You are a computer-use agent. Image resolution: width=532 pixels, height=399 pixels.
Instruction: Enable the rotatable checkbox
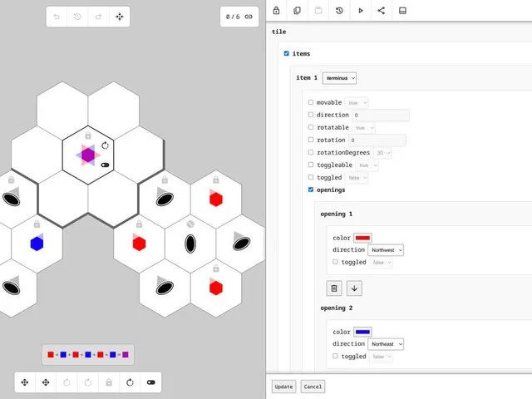click(x=311, y=127)
